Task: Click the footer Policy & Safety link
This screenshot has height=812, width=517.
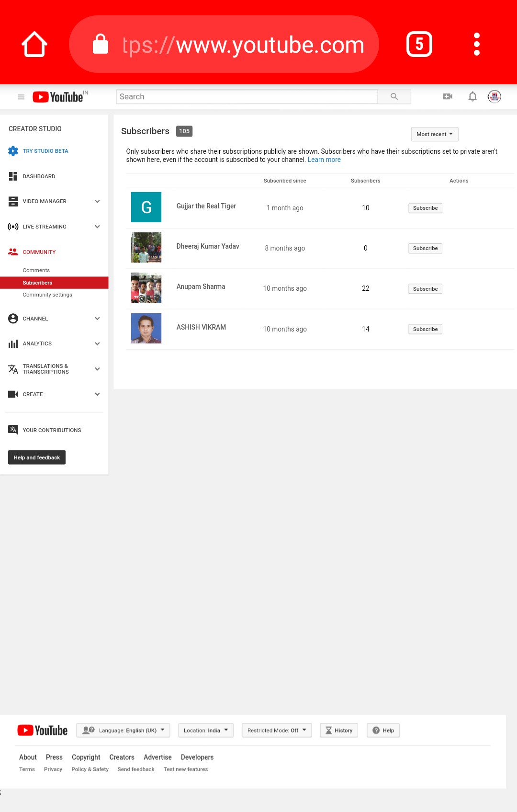Action: 90,769
